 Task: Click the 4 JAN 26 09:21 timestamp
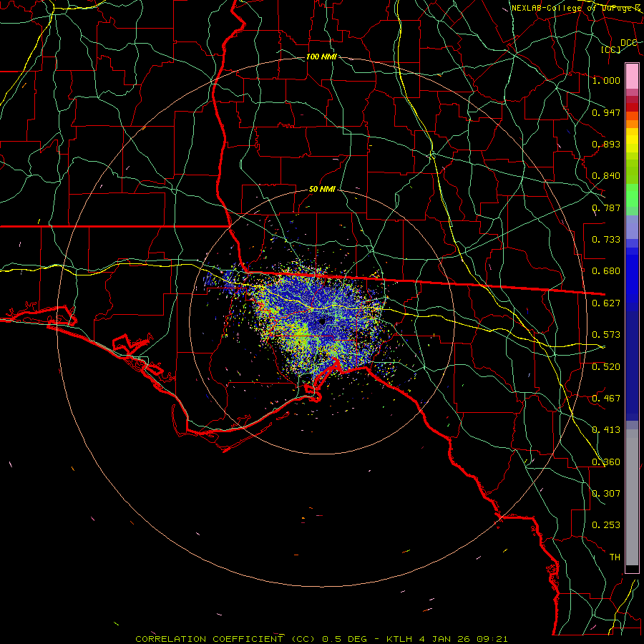click(463, 639)
